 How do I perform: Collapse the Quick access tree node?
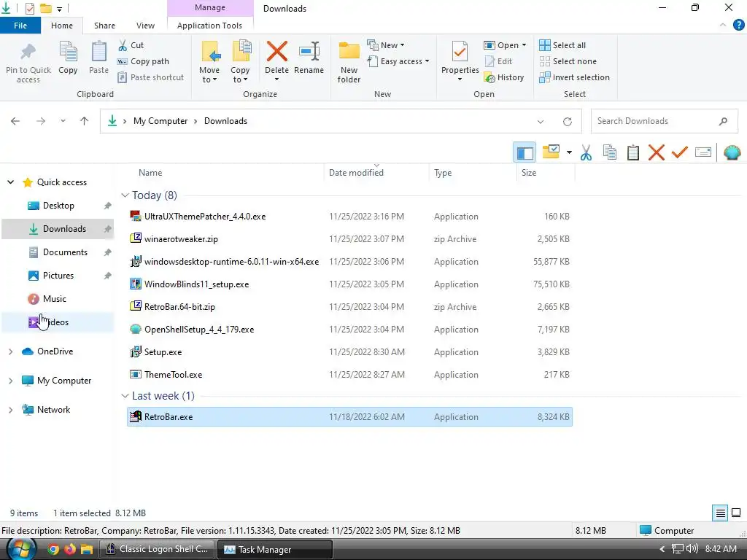point(10,182)
